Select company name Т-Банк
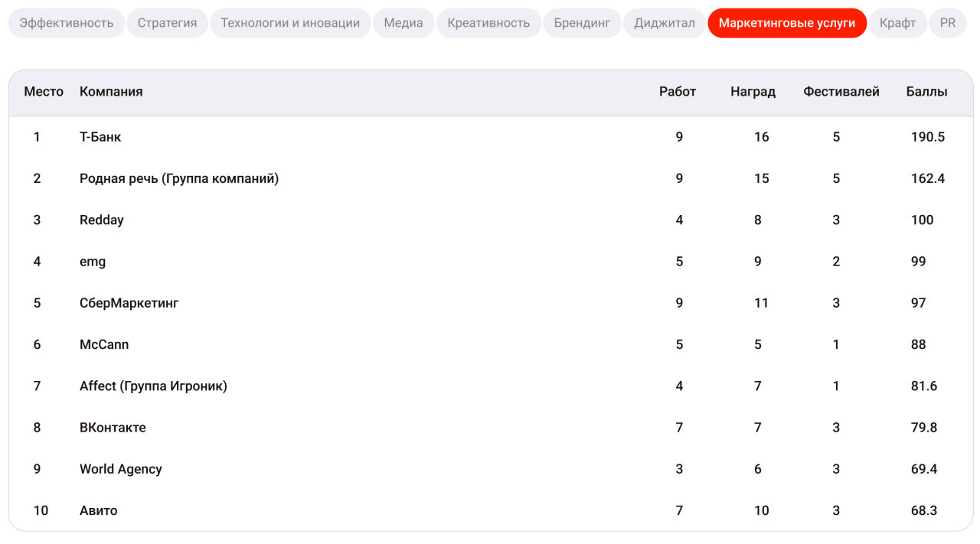The width and height of the screenshot is (980, 544). pyautogui.click(x=100, y=137)
